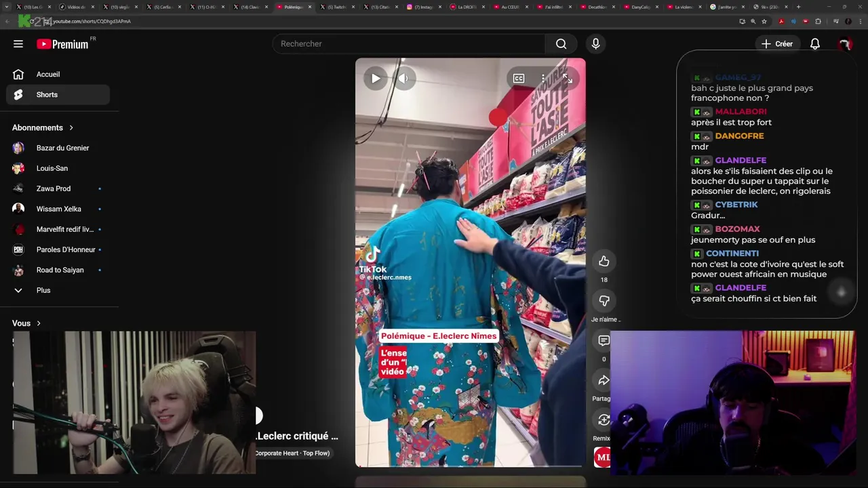Open the account avatar menu
The image size is (868, 488).
845,44
